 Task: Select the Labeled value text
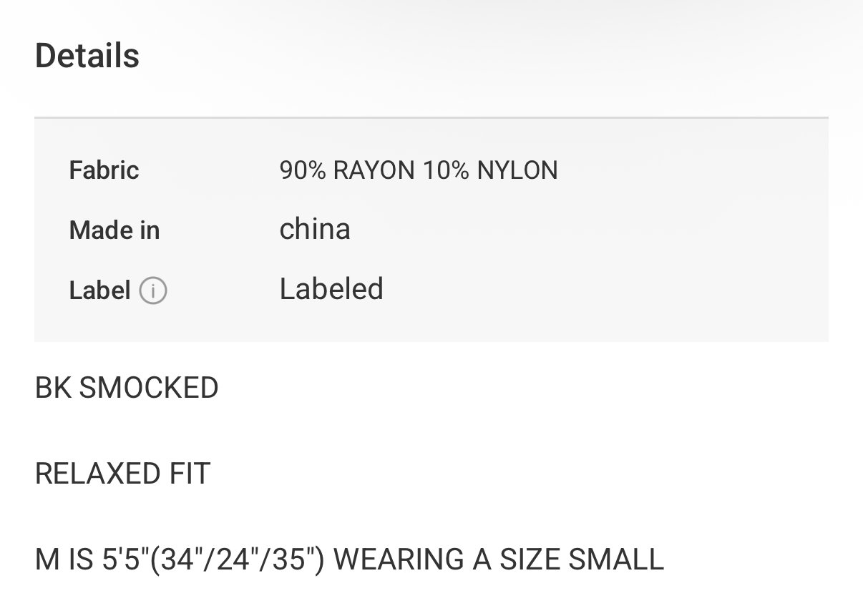pos(331,289)
